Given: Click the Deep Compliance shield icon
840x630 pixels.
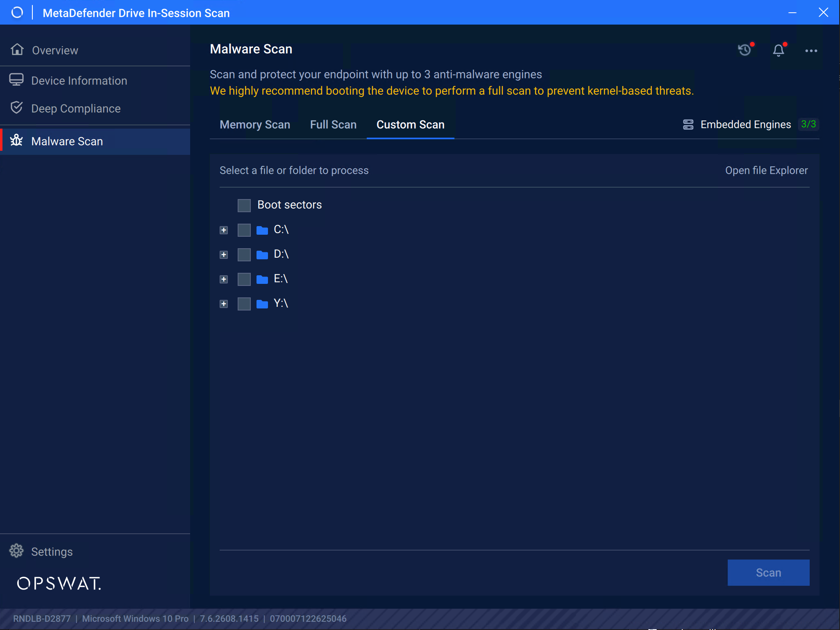Looking at the screenshot, I should [16, 108].
